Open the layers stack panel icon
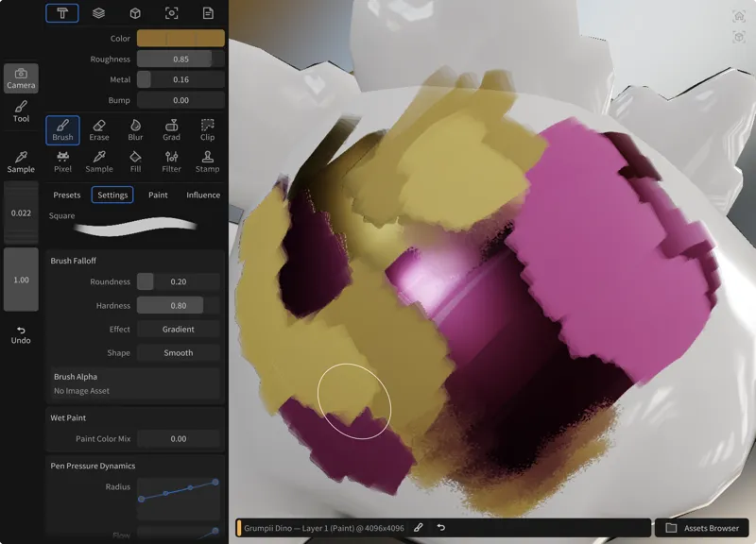This screenshot has width=756, height=544. (98, 13)
